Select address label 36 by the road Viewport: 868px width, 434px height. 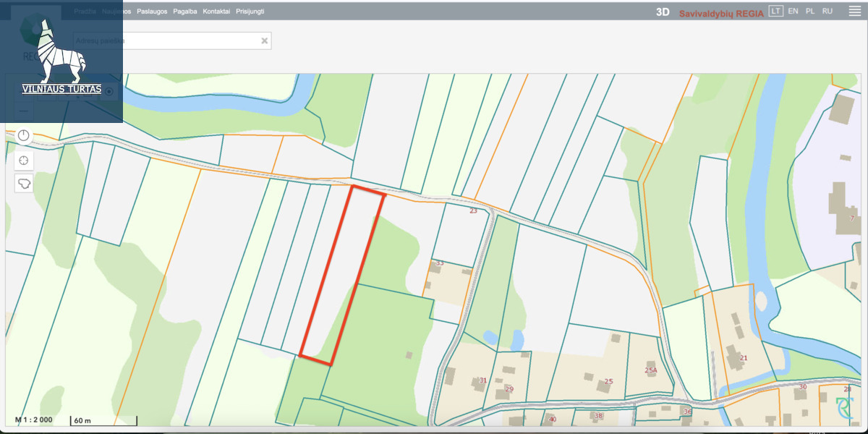687,412
